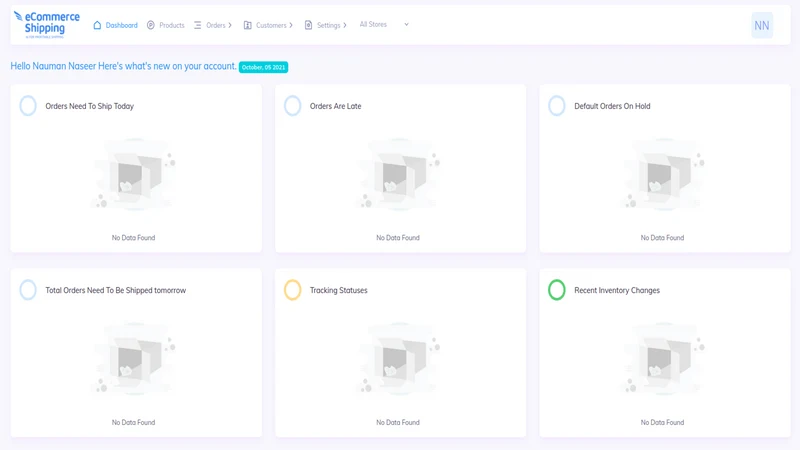Expand the Orders chevron arrow
Image resolution: width=800 pixels, height=450 pixels.
point(230,25)
